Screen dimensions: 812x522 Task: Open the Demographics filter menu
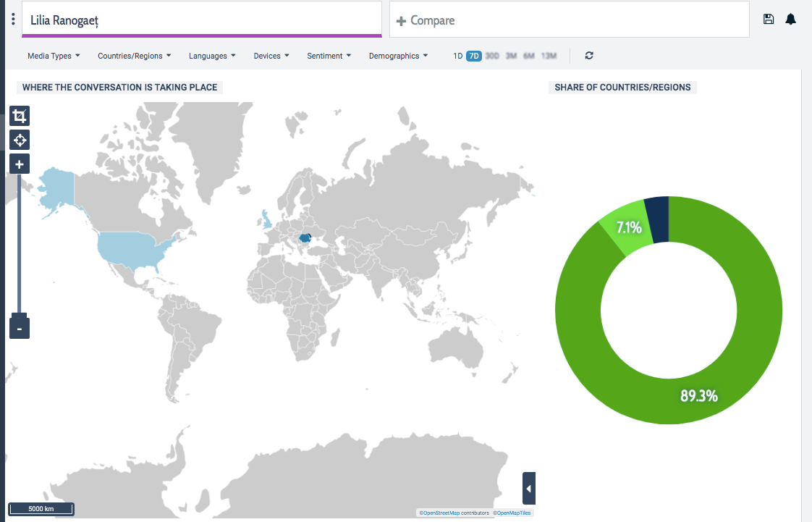[398, 56]
